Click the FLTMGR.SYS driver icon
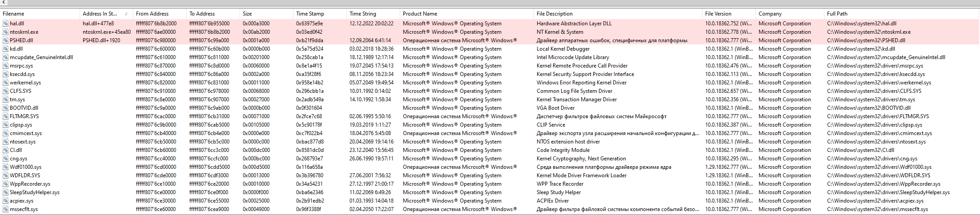Screen dimensions: 980x215 tap(5, 116)
